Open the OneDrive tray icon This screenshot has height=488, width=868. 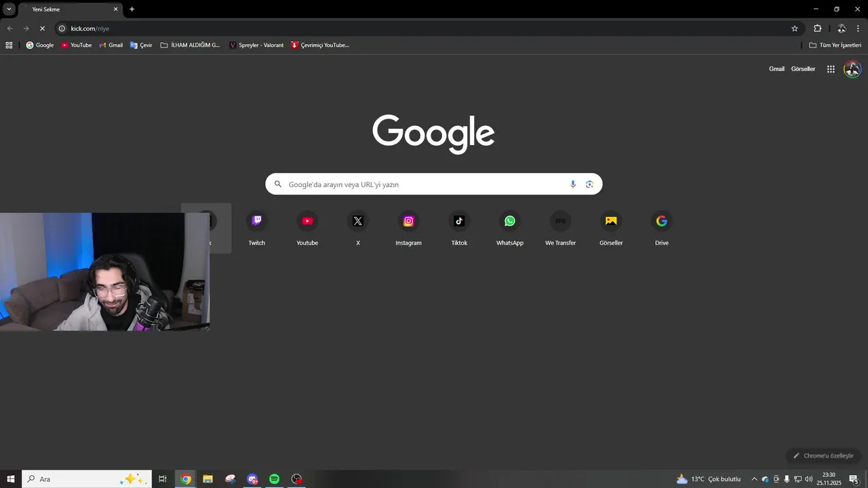765,479
